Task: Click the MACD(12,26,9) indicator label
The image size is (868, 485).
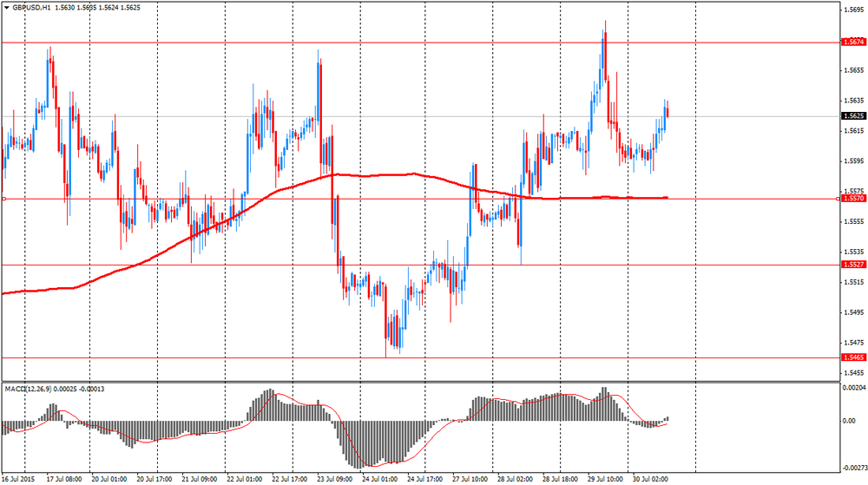Action: (x=27, y=389)
